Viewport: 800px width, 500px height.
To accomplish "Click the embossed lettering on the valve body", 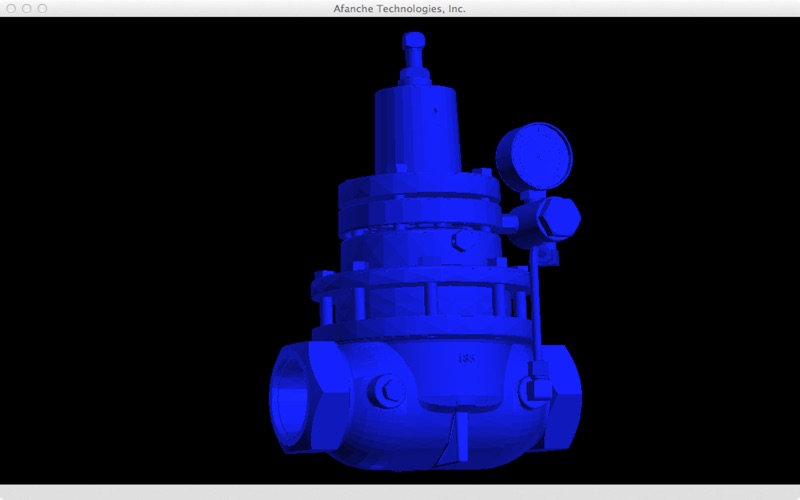I will pos(465,358).
